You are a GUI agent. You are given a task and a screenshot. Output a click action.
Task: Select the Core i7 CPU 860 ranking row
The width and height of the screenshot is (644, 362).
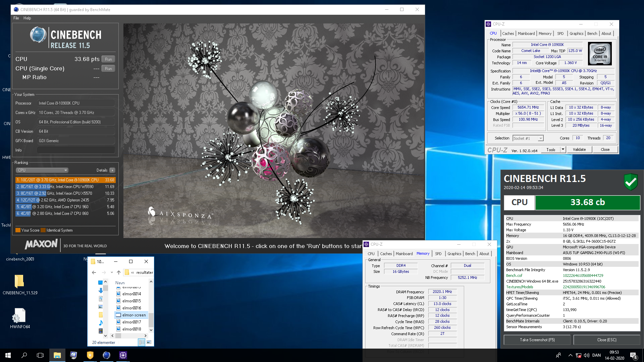click(65, 214)
